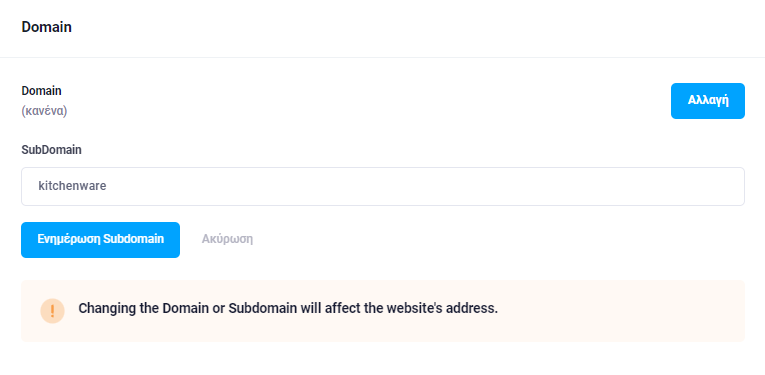
Task: Click the word Ενημέρωση on the blue button
Action: click(69, 239)
